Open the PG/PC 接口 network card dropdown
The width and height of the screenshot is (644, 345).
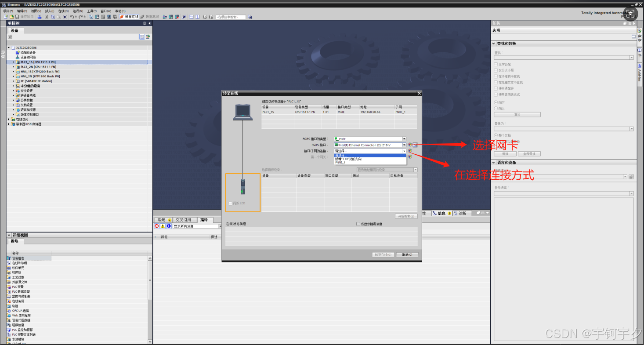click(x=404, y=145)
